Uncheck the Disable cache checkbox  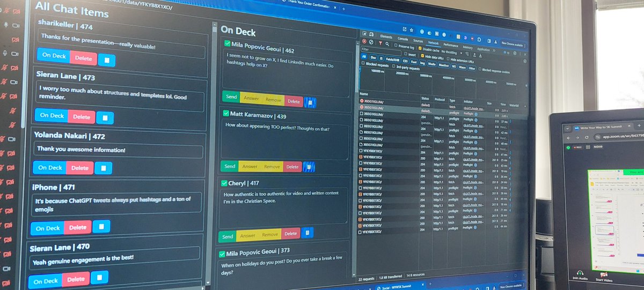[420, 48]
